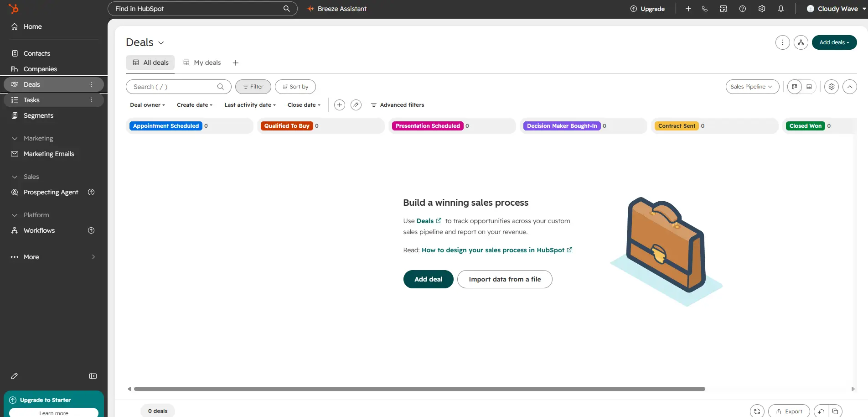Open the three-dot deals actions menu
The width and height of the screenshot is (868, 417).
click(783, 42)
